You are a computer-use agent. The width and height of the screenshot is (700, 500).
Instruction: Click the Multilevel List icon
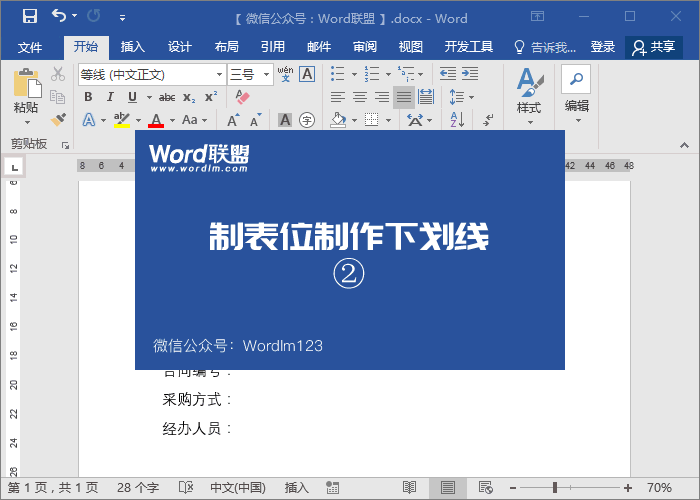406,74
